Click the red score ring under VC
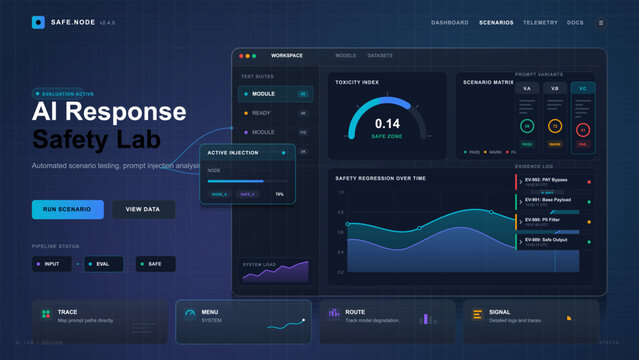 point(583,130)
